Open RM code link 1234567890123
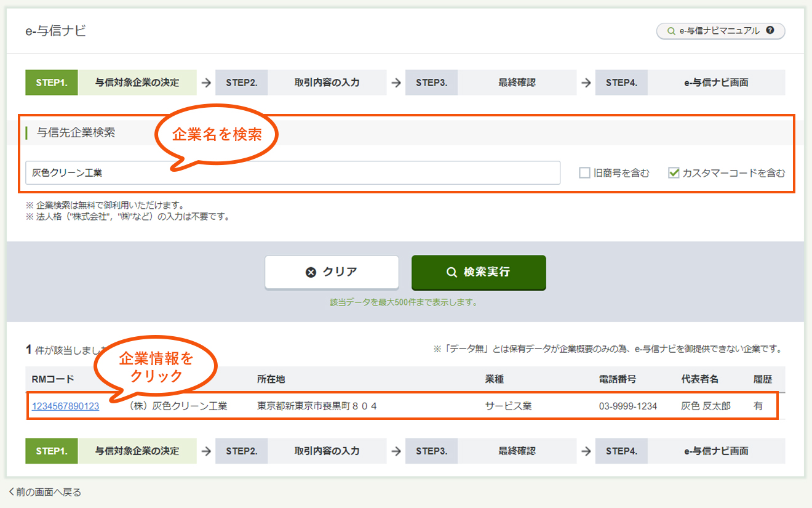 (x=65, y=406)
